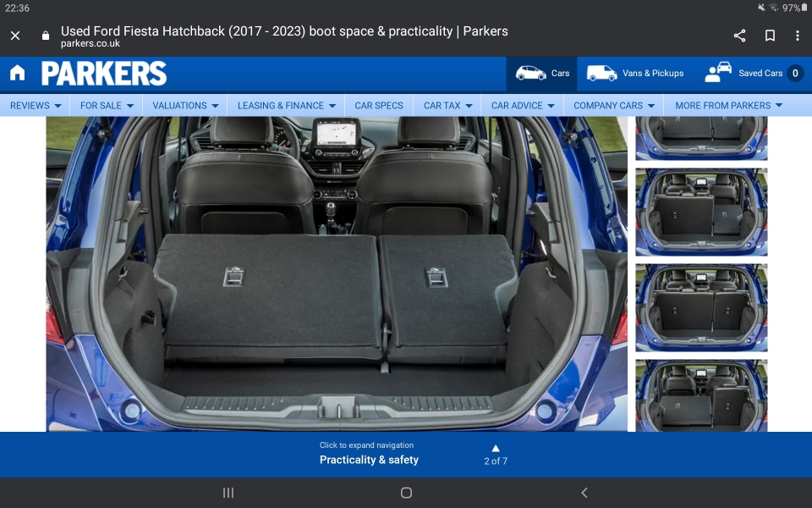812x508 pixels.
Task: Expand the LEASING & FINANCE menu
Action: click(286, 105)
